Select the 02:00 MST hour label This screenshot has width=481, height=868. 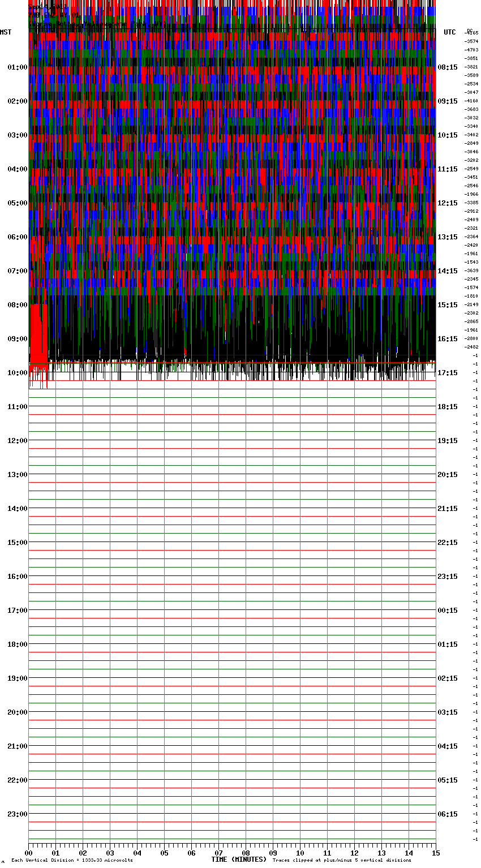(x=18, y=101)
